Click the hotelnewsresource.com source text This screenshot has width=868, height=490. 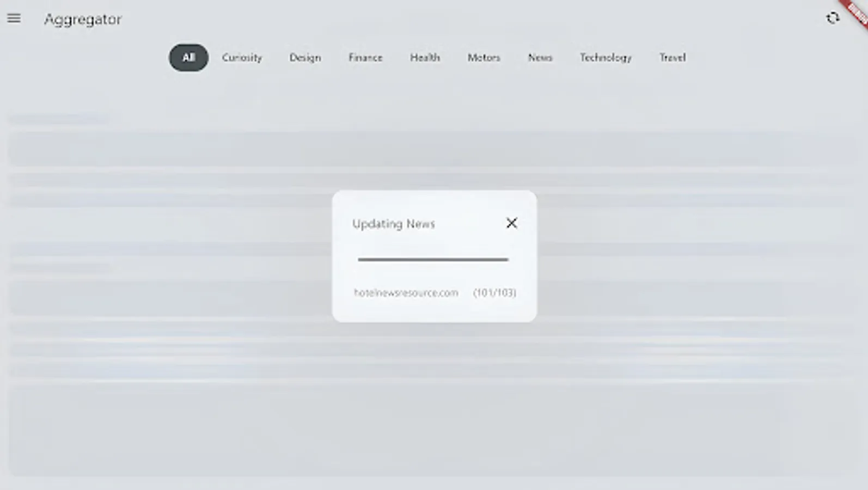pyautogui.click(x=406, y=293)
